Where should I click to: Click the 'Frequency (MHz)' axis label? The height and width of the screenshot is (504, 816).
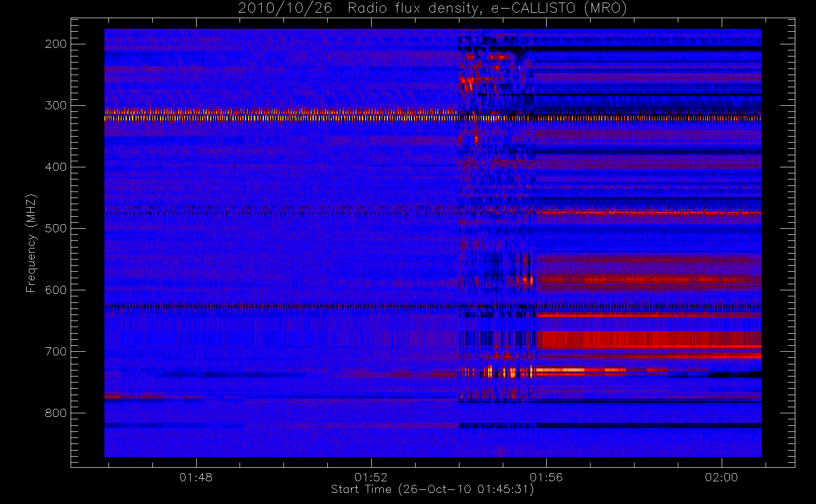31,243
